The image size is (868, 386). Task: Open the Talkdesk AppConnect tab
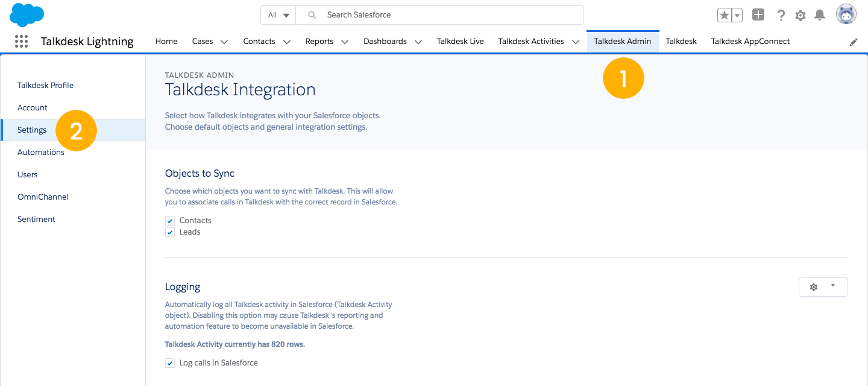click(750, 42)
